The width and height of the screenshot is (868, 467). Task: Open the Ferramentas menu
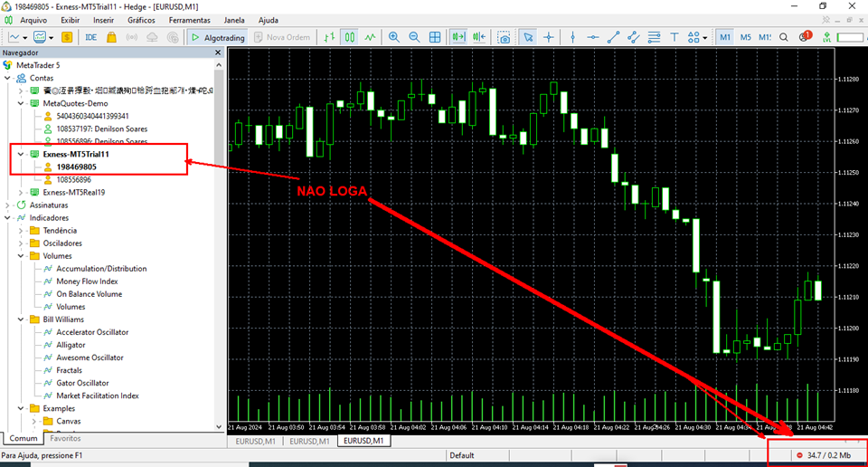click(189, 20)
